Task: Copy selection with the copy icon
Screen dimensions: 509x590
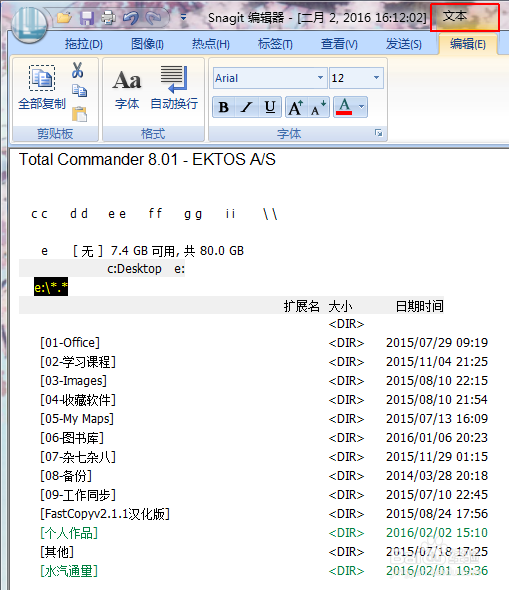Action: (x=79, y=91)
